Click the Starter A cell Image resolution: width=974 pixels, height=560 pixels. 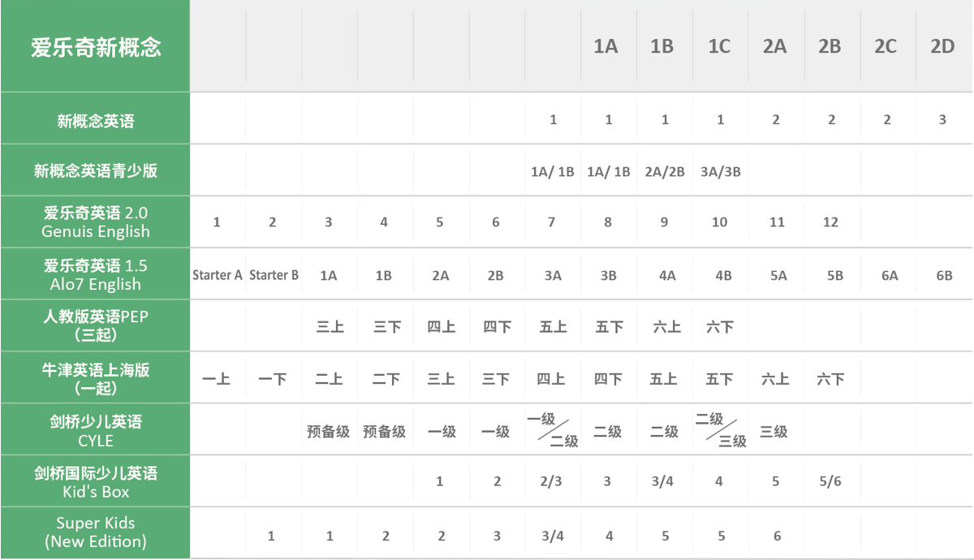[x=217, y=275]
